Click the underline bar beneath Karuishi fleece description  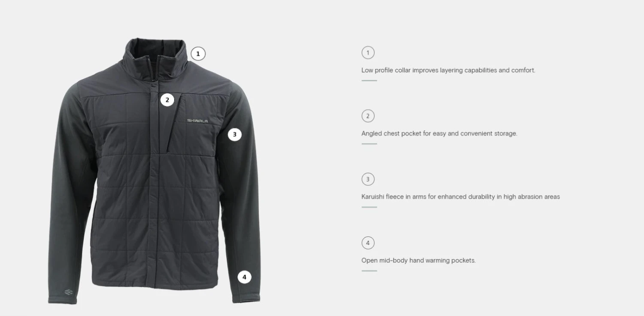pyautogui.click(x=369, y=207)
